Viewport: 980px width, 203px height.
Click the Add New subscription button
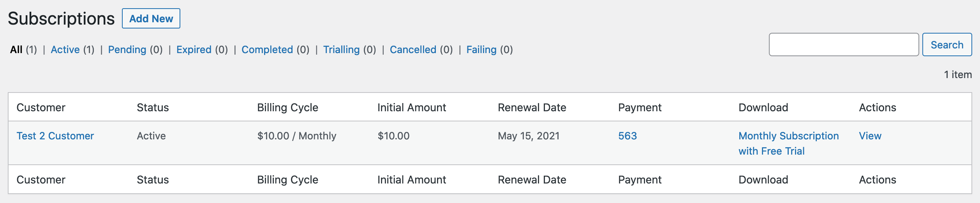click(151, 19)
